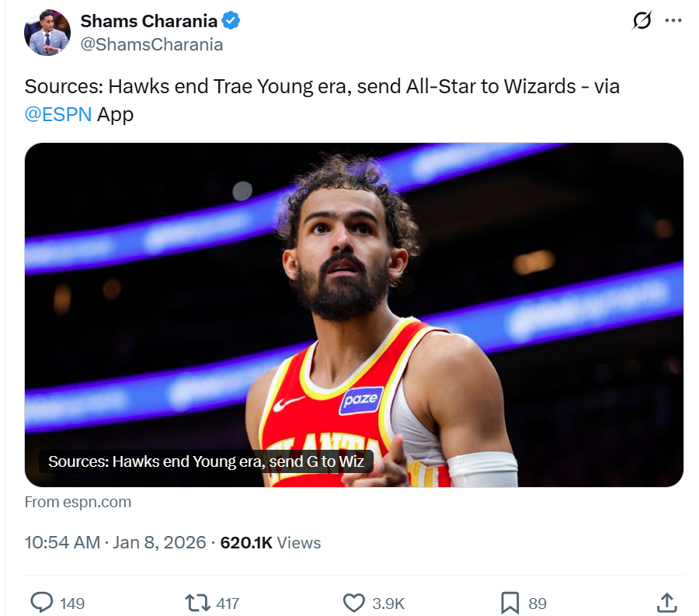Click the reply speech bubble icon
Screen dimensions: 699x616
click(x=41, y=603)
